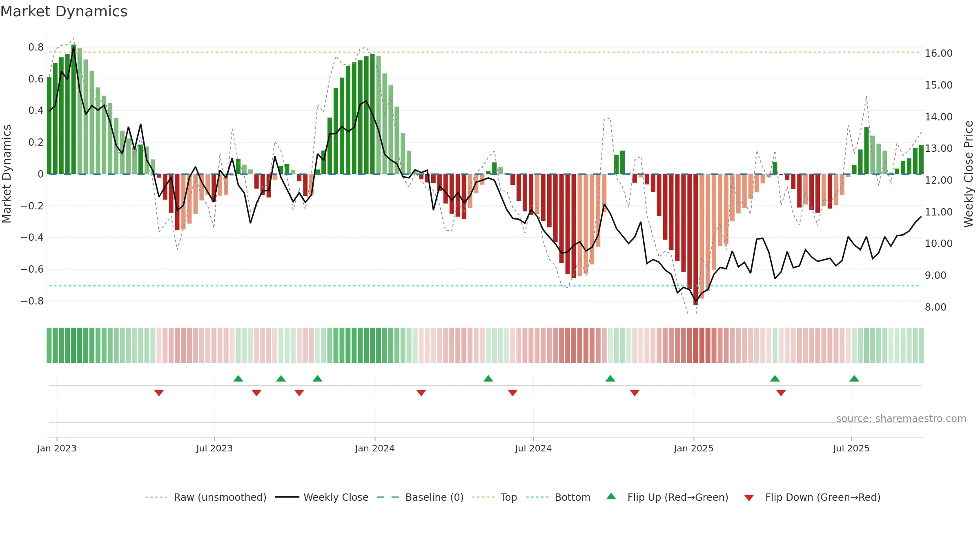Click the −0.4 left axis tick label

(32, 238)
